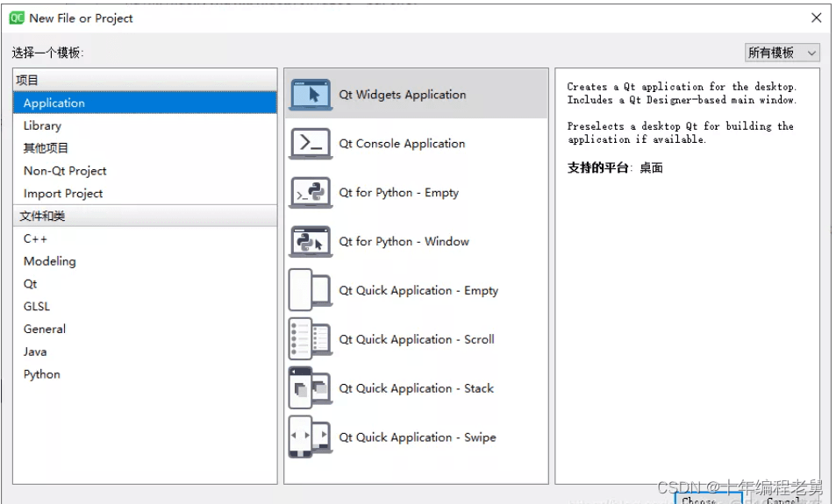
Task: Select the GLSL file category
Action: (x=145, y=306)
